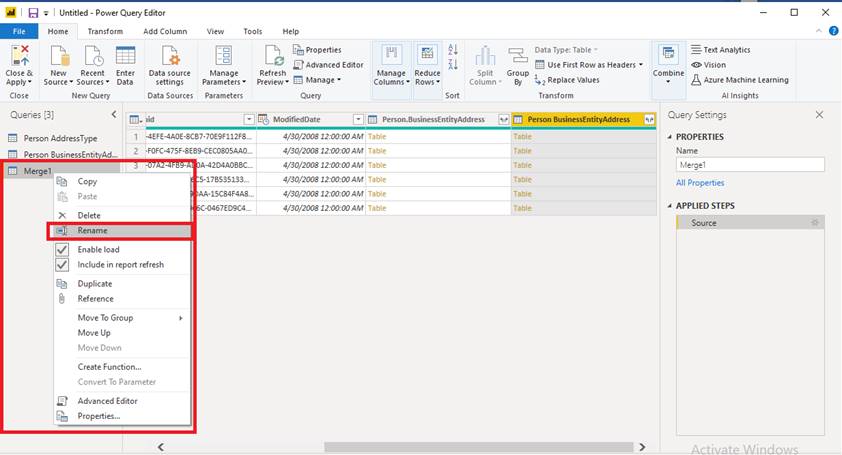Choose Copy from the context menu
842x455 pixels.
click(x=122, y=182)
